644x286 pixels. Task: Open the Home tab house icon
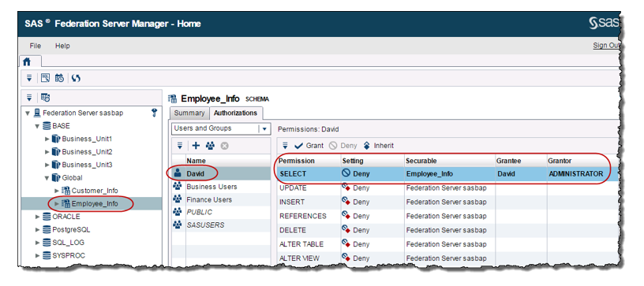point(27,61)
